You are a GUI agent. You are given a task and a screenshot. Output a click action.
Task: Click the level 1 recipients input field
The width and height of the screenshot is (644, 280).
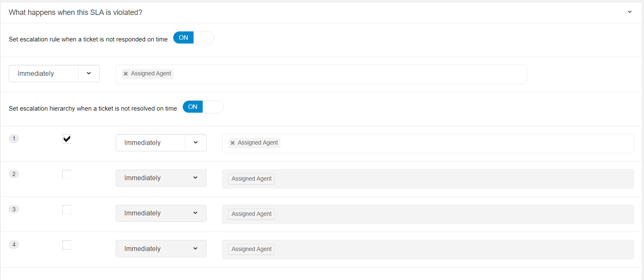click(x=456, y=143)
